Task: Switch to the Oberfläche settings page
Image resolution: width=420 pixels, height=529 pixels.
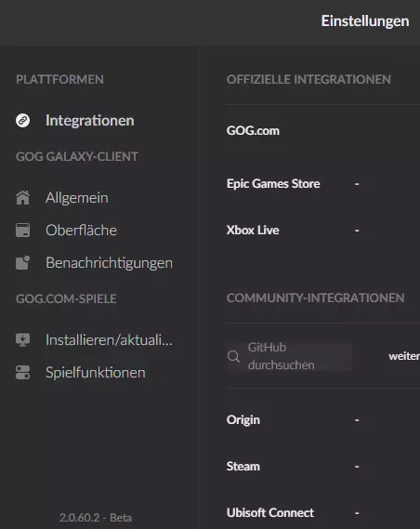Action: 81,230
